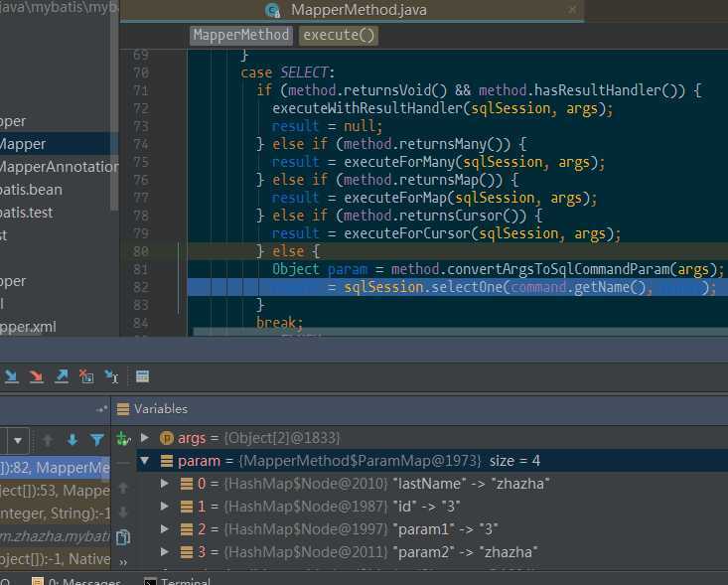
Task: Switch to the MapperMethod.java editor tab
Action: (352, 10)
